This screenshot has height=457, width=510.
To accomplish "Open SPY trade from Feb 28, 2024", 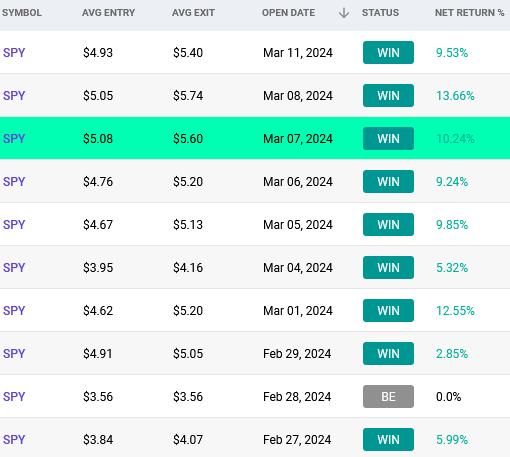I will click(14, 397).
